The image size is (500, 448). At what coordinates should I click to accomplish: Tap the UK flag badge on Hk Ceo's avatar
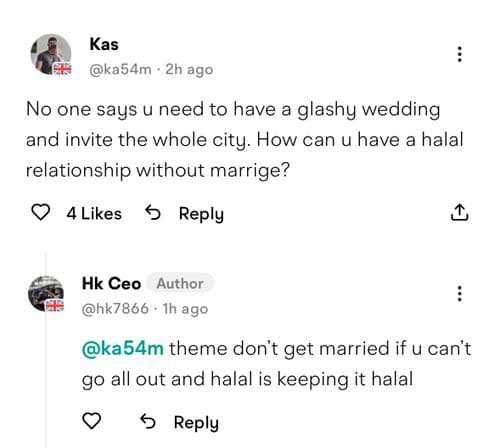point(55,306)
